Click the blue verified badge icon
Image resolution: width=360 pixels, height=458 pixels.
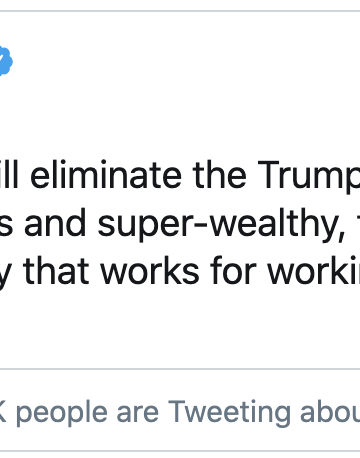click(6, 61)
